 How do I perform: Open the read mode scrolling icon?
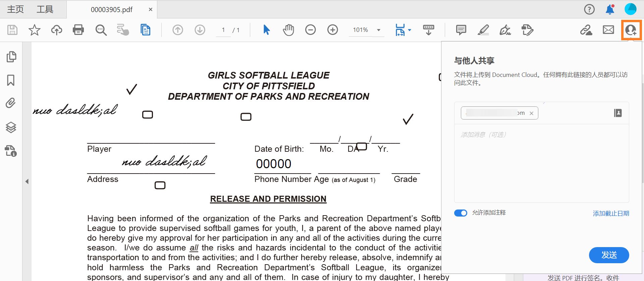[x=429, y=30]
